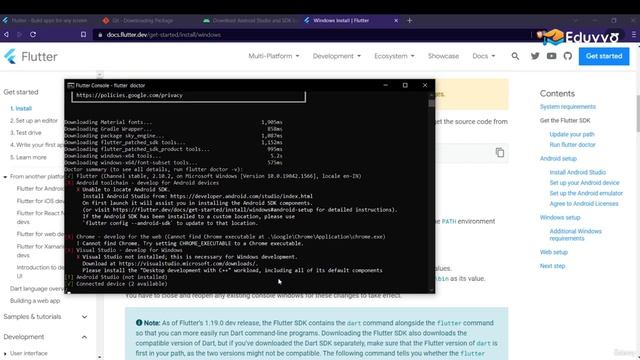This screenshot has width=640, height=360.
Task: Expand the Development dropdown menu
Action: [x=337, y=56]
